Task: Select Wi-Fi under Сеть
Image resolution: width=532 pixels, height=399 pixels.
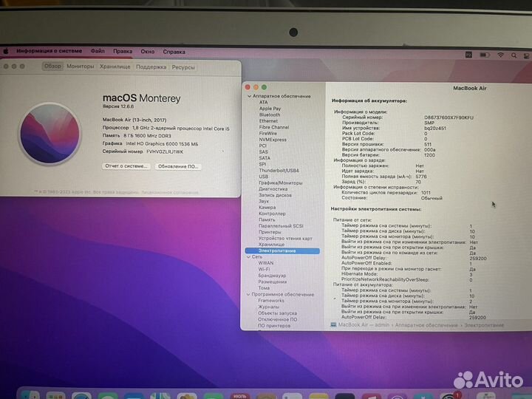Action: coord(265,269)
